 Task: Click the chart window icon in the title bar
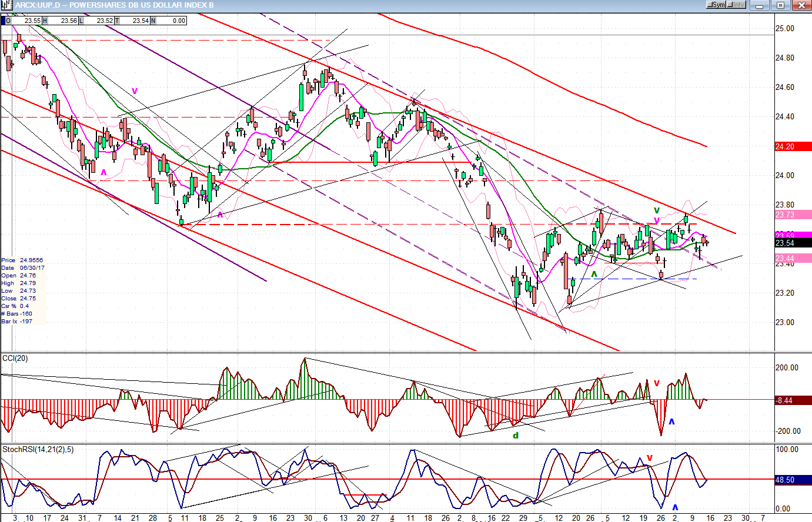click(6, 5)
